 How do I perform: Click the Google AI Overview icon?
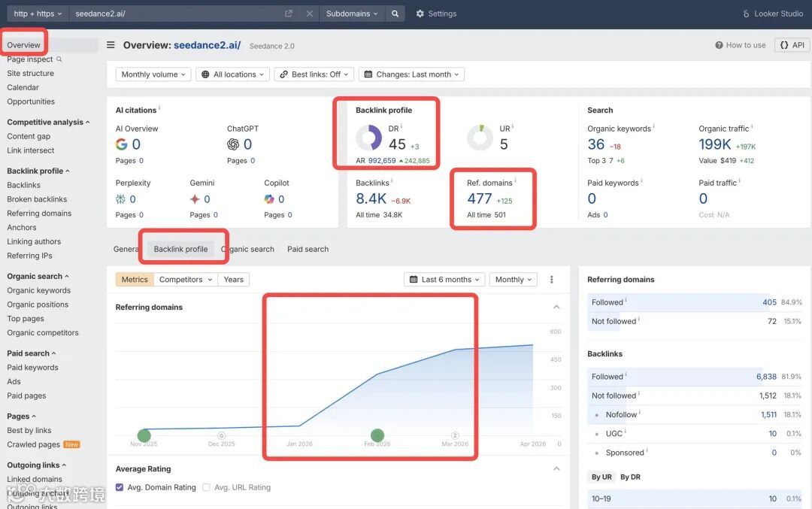122,144
